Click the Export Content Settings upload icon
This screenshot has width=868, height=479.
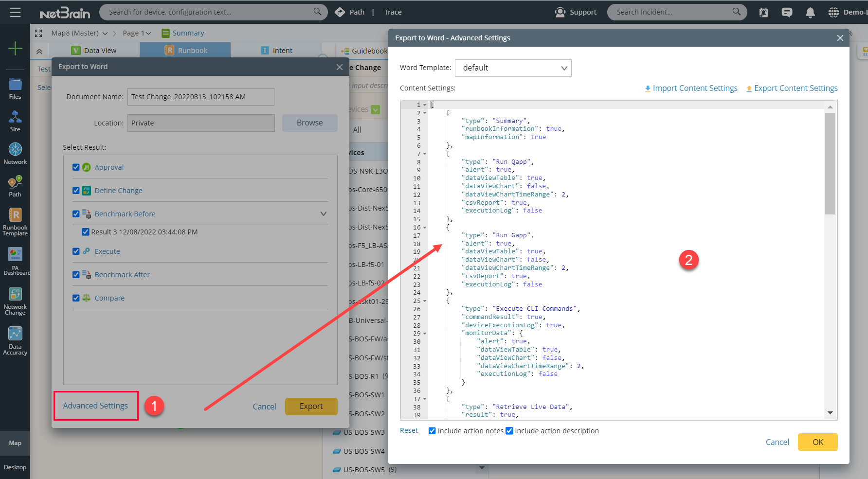(749, 89)
